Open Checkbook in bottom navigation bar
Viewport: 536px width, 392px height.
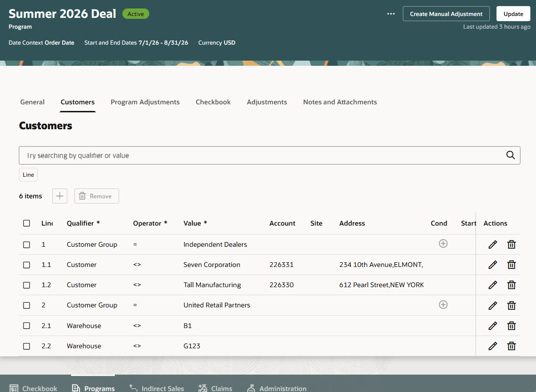coord(33,388)
